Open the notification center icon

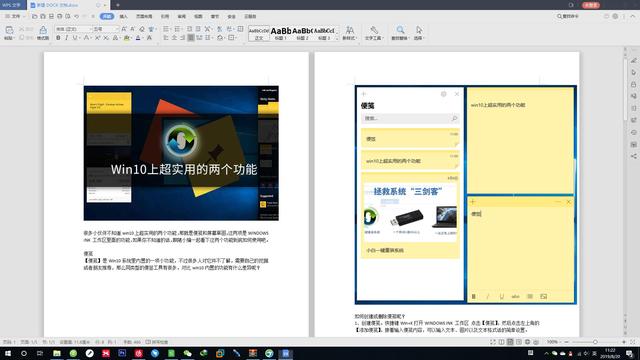(629, 353)
